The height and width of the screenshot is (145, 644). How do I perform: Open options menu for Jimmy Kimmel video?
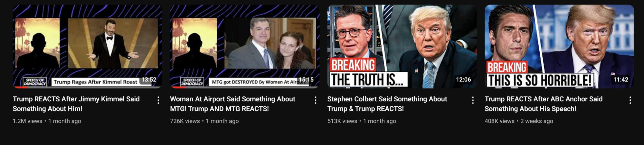click(x=158, y=100)
